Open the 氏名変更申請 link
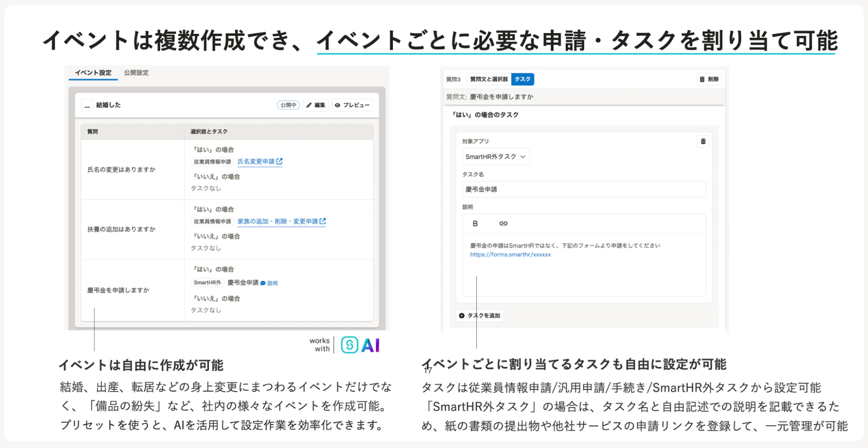 coord(257,162)
